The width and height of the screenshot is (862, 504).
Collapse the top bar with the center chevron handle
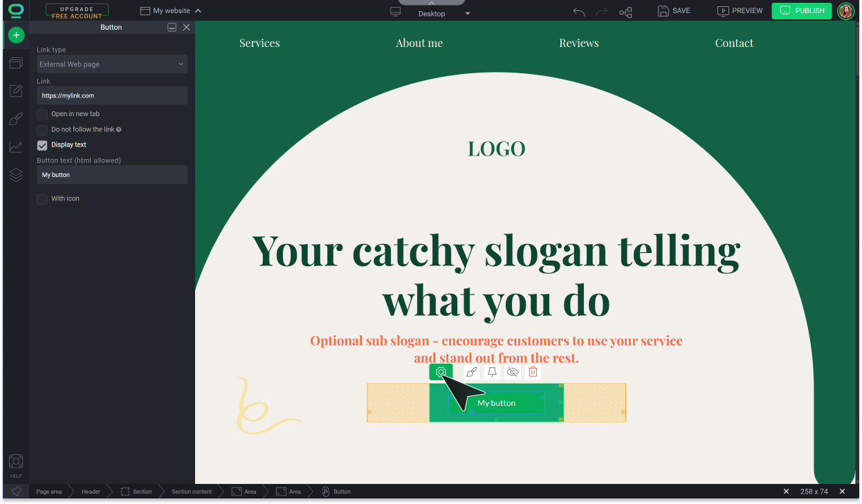(x=432, y=3)
